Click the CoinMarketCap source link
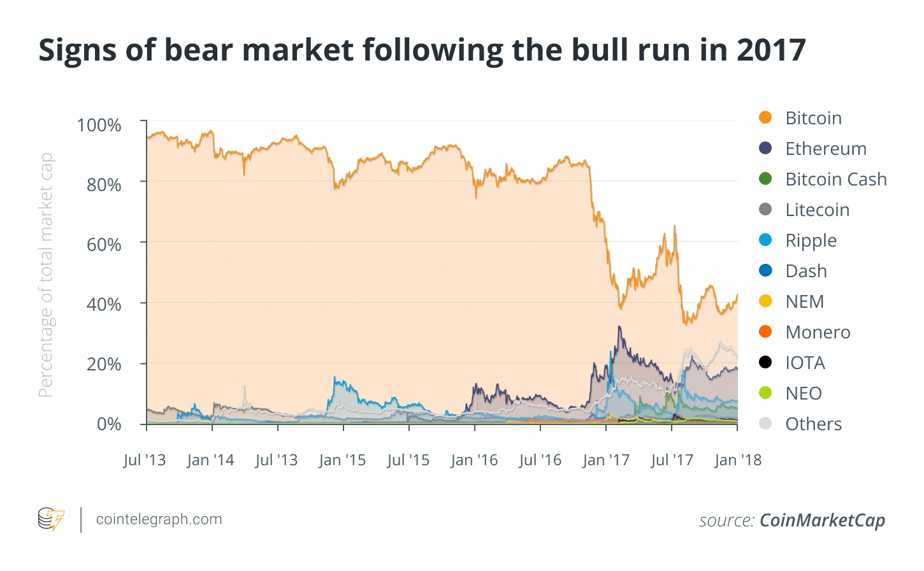Screen dimensions: 924x571 click(822, 521)
